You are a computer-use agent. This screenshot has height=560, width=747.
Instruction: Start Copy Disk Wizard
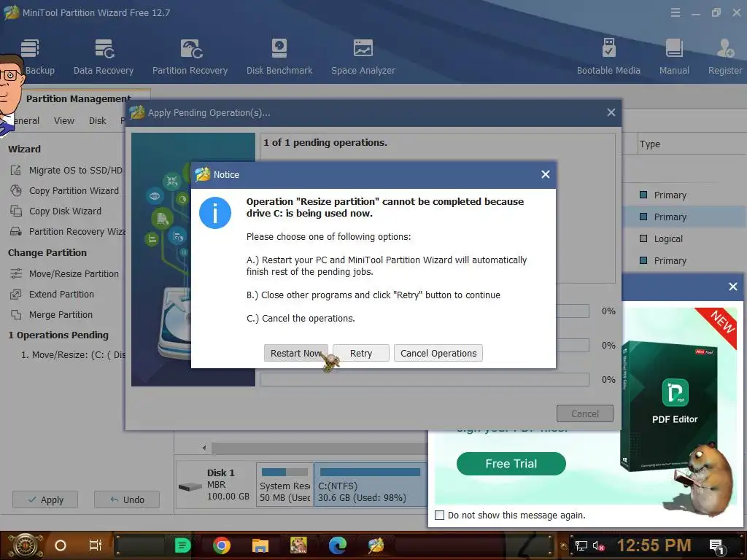click(56, 211)
